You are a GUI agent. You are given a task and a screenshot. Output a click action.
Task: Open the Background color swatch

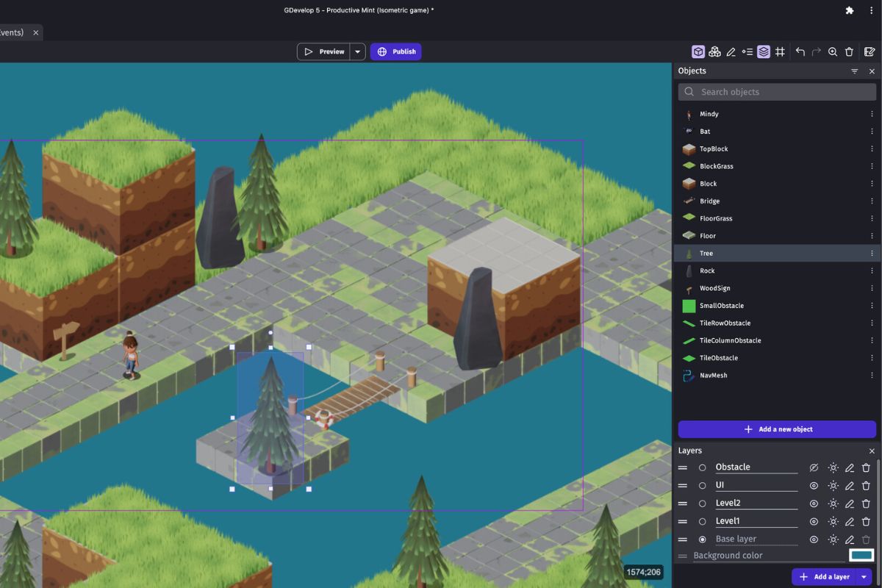click(861, 556)
